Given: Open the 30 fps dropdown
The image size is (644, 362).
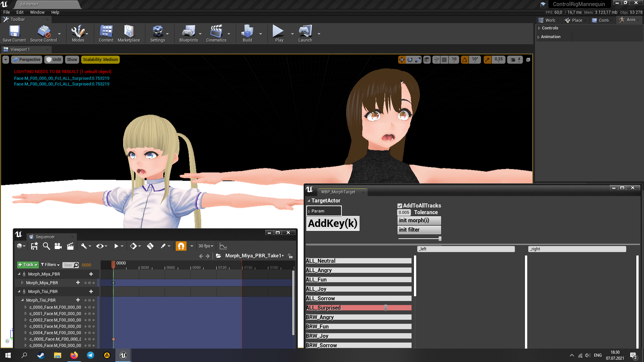Looking at the screenshot, I should 206,246.
